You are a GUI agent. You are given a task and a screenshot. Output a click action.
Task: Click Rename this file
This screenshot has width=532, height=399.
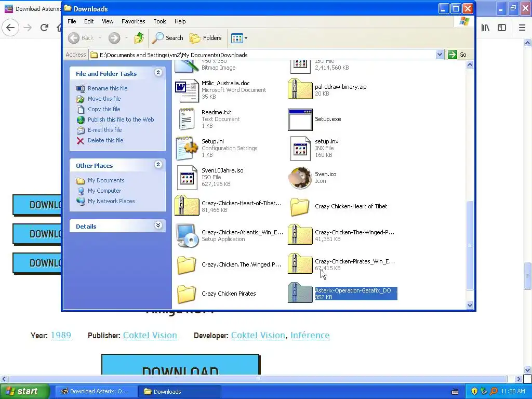[x=108, y=88]
